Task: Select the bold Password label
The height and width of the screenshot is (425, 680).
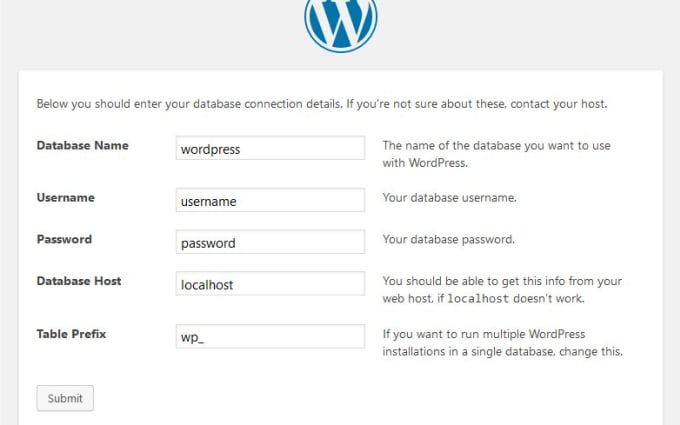Action: pyautogui.click(x=64, y=239)
